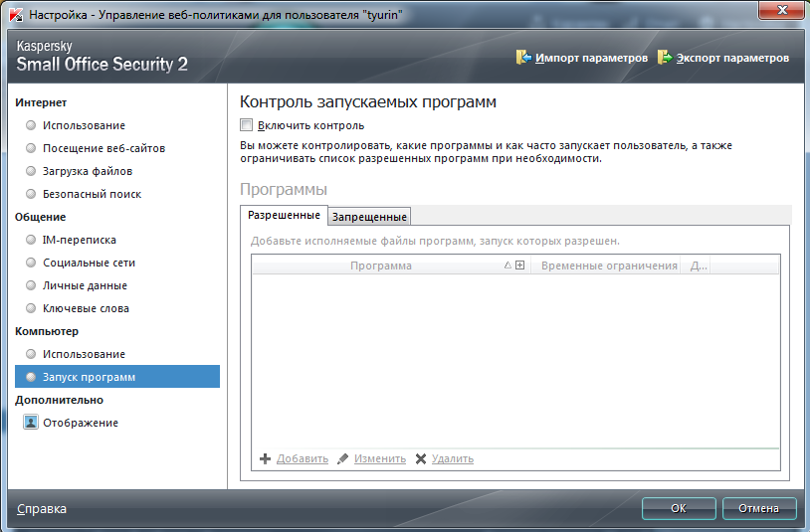
Task: Click the Import parameters arrow icon
Action: 523,58
